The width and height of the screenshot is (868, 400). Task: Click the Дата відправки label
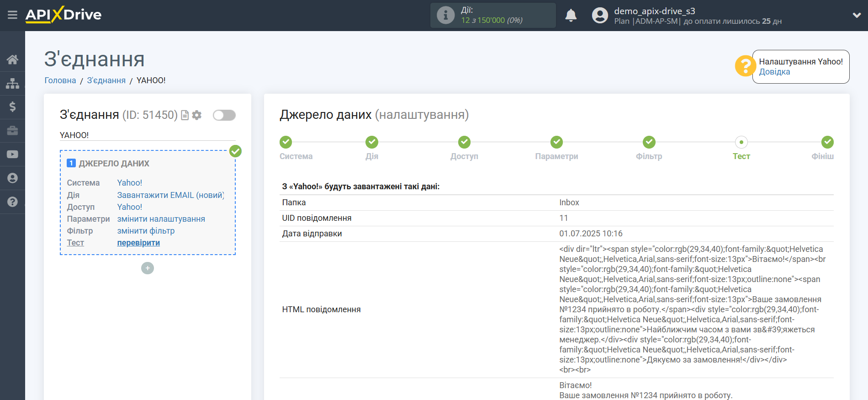point(312,234)
